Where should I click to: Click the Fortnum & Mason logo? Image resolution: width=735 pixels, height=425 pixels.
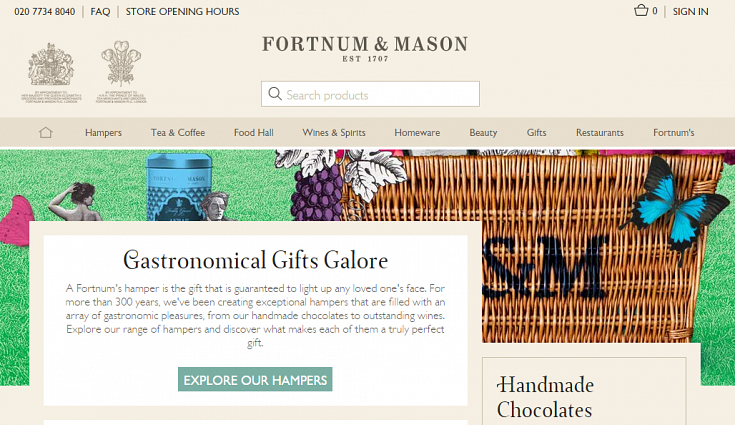(x=365, y=49)
